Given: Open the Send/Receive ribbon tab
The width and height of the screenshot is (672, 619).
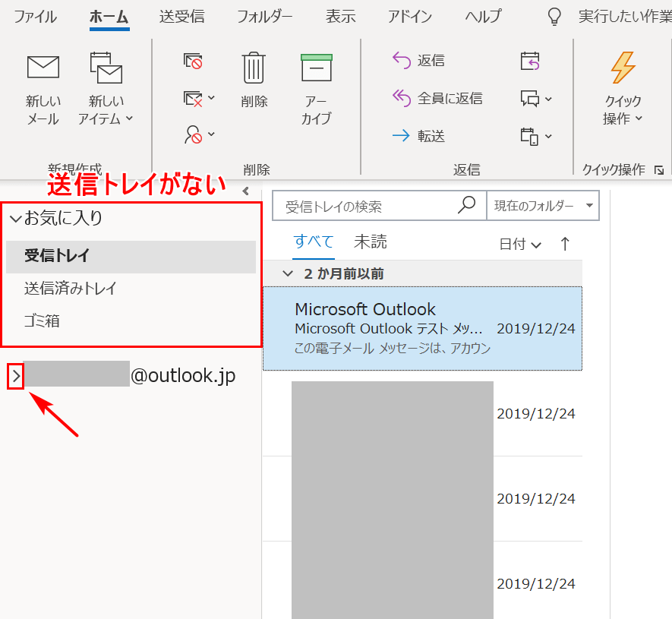Looking at the screenshot, I should click(181, 17).
